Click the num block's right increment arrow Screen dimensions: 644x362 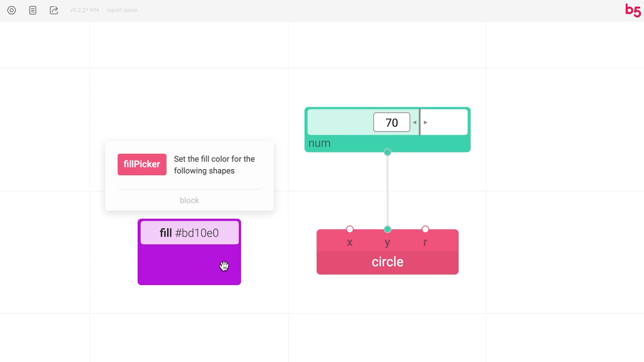tap(426, 123)
